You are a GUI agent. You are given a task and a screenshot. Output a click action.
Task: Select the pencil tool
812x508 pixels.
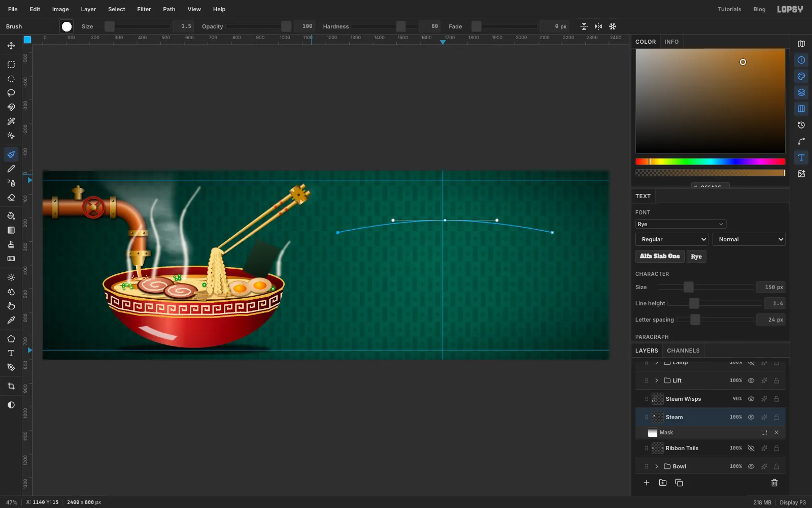point(11,169)
